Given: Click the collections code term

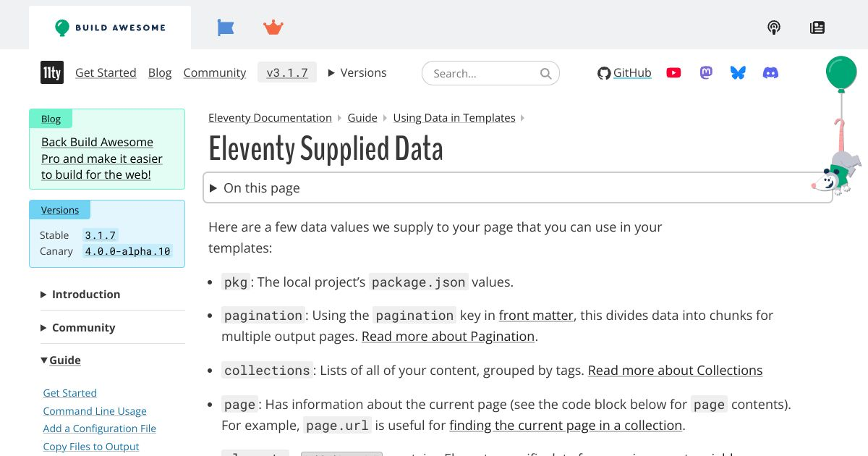Looking at the screenshot, I should coord(267,371).
